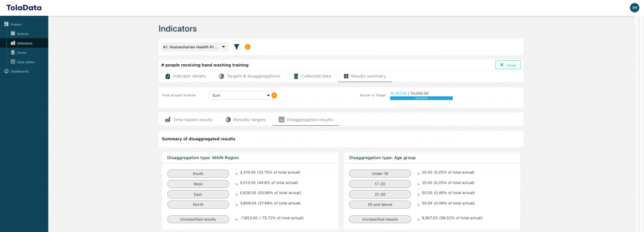
Task: Open the Total actuals formula Sum dropdown
Action: click(241, 96)
